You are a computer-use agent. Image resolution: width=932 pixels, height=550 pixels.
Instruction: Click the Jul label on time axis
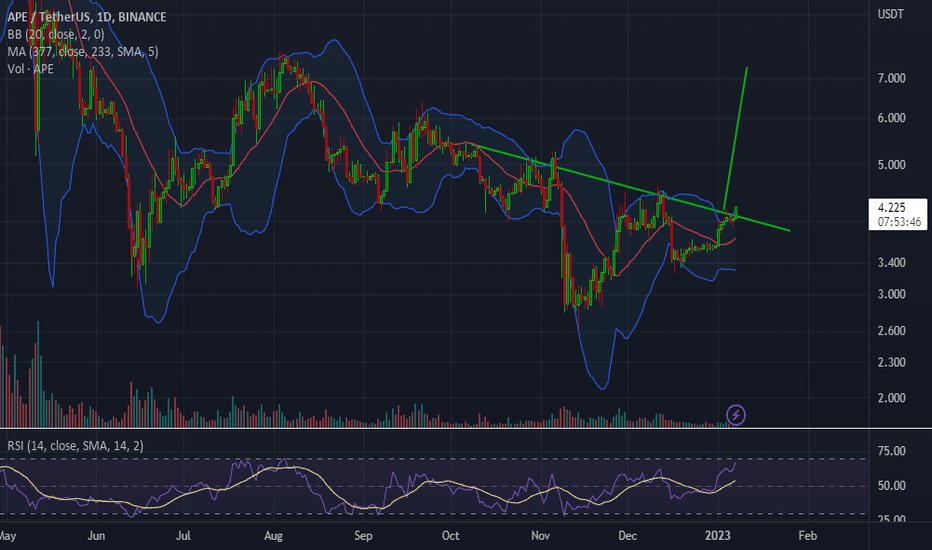(183, 536)
